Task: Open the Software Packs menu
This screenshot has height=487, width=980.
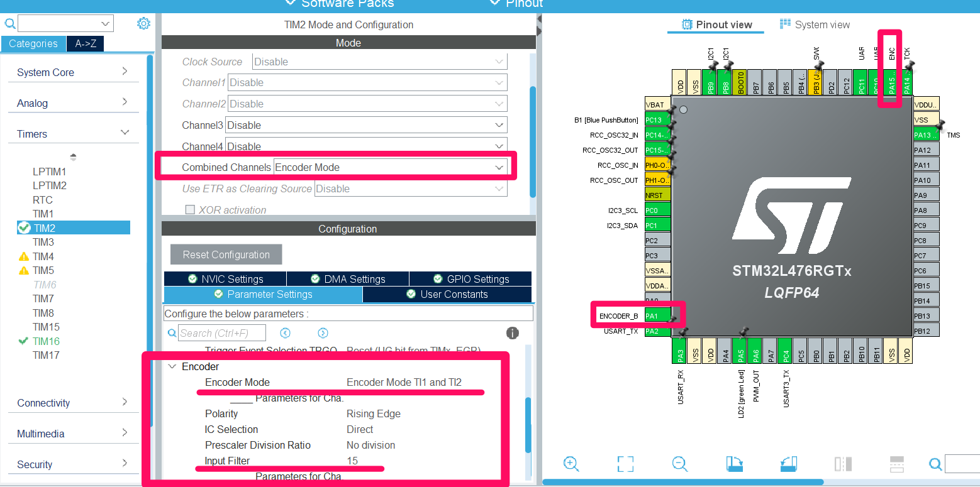Action: [x=340, y=3]
